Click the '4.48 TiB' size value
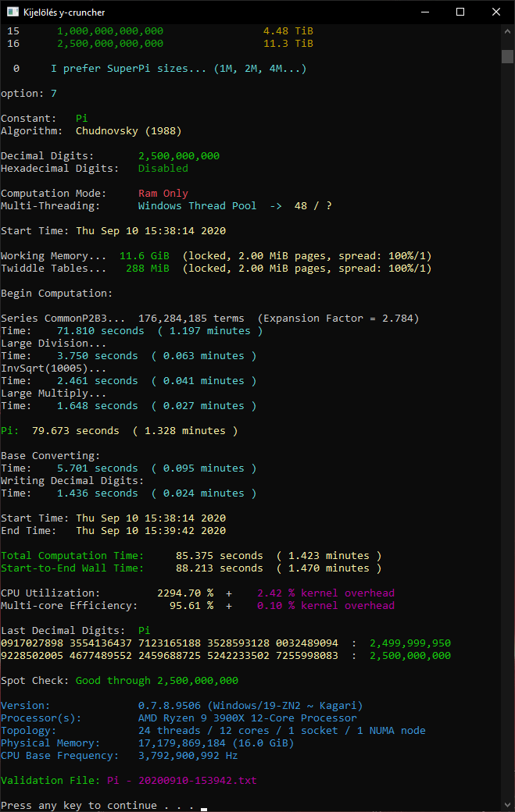Viewport: 515px width, 812px height. [x=288, y=31]
